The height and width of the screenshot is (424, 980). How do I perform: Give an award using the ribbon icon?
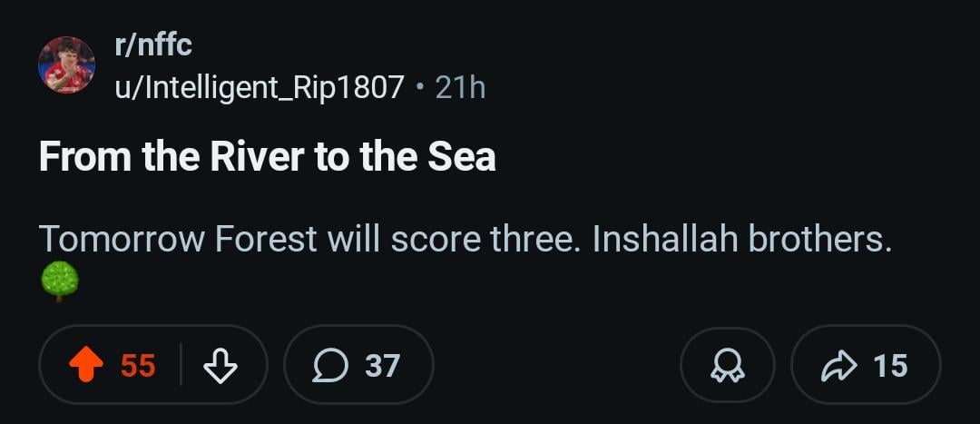tap(727, 365)
